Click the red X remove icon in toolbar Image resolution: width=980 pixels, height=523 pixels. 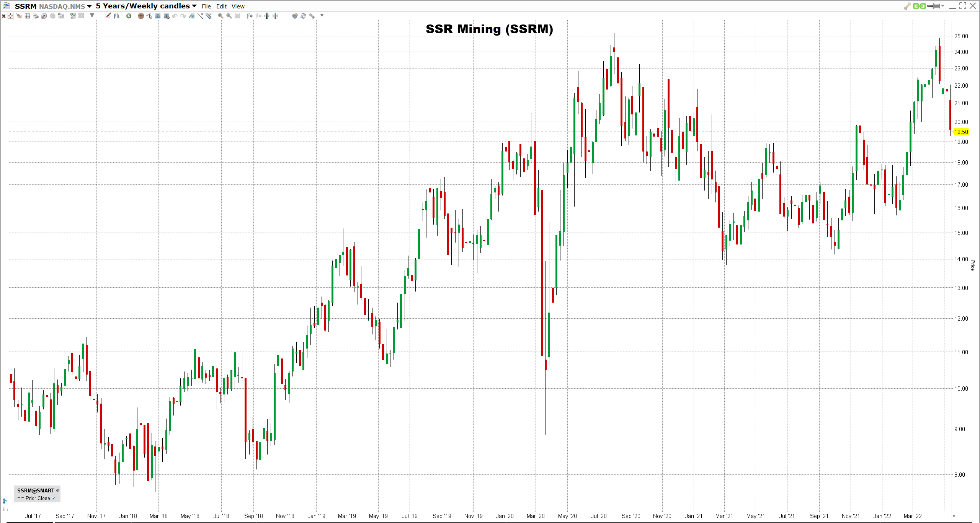point(3,16)
